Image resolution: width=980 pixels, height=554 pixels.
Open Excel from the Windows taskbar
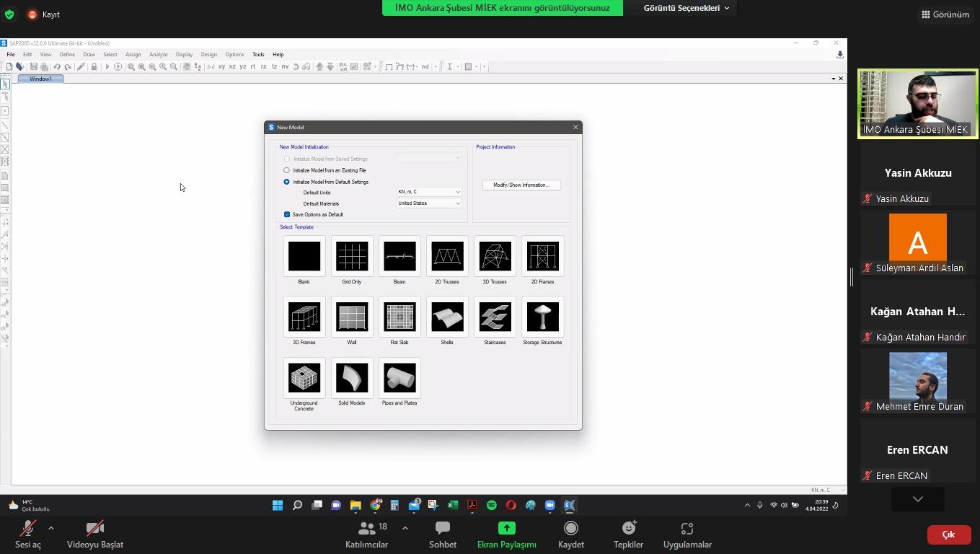(453, 506)
